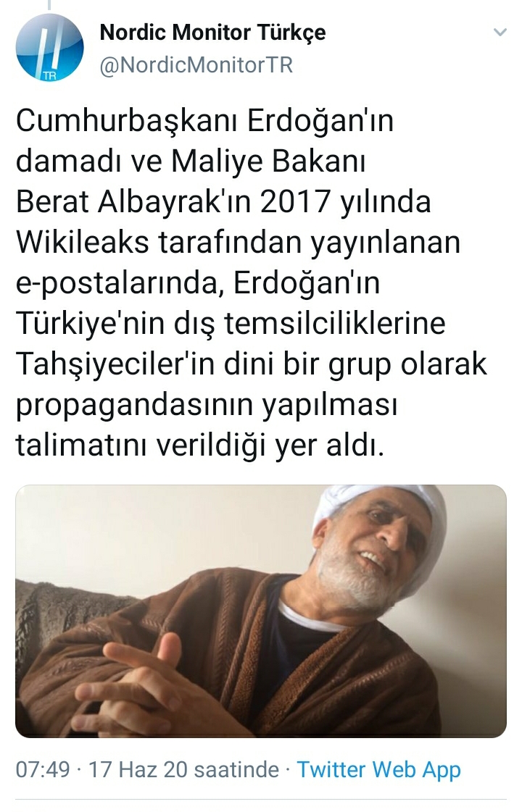Viewport: 522px width, 812px height.
Task: Open the Nordic Monitor profile avatar
Action: click(49, 48)
